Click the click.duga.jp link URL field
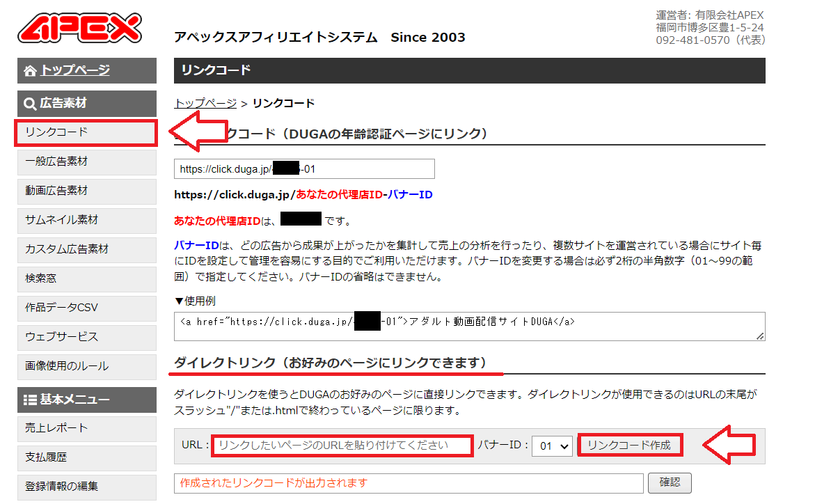 (x=304, y=169)
